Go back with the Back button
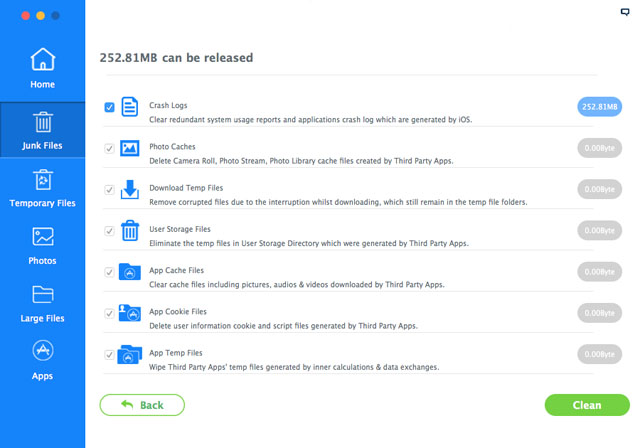This screenshot has width=640, height=448. (x=142, y=405)
